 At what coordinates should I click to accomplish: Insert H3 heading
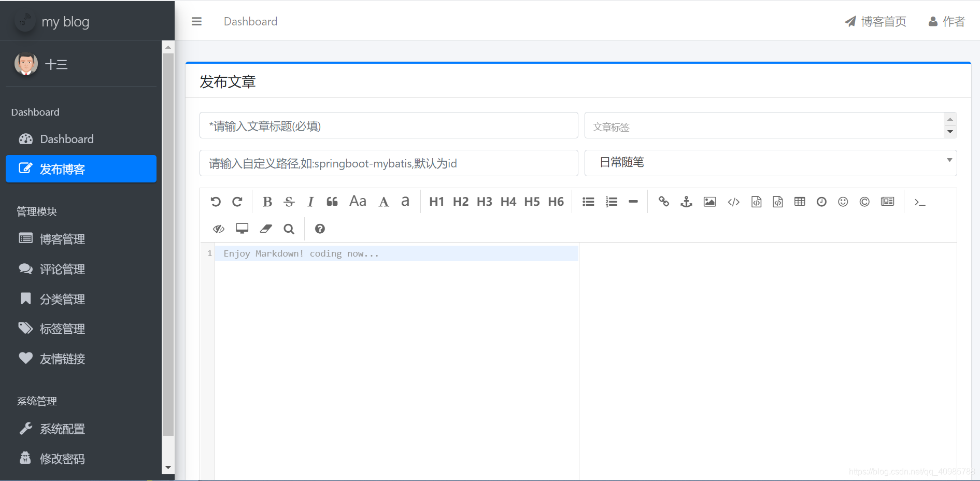485,202
